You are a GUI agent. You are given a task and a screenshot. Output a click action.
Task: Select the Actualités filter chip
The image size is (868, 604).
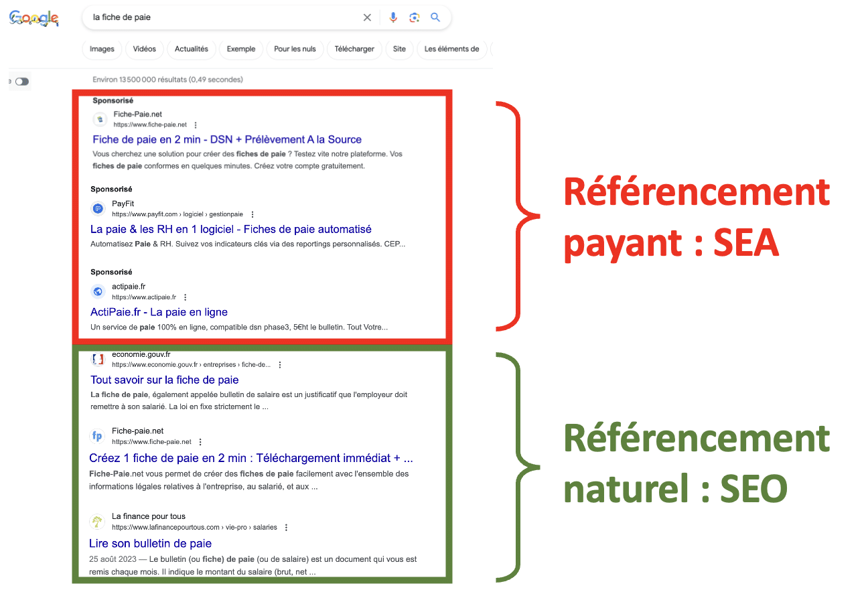191,49
